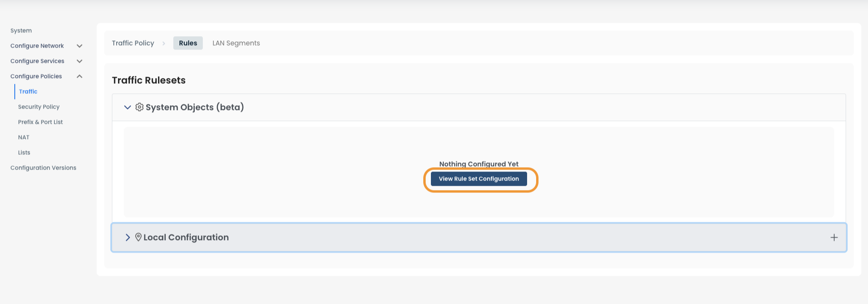868x304 pixels.
Task: Select the Rules tab
Action: (x=188, y=43)
